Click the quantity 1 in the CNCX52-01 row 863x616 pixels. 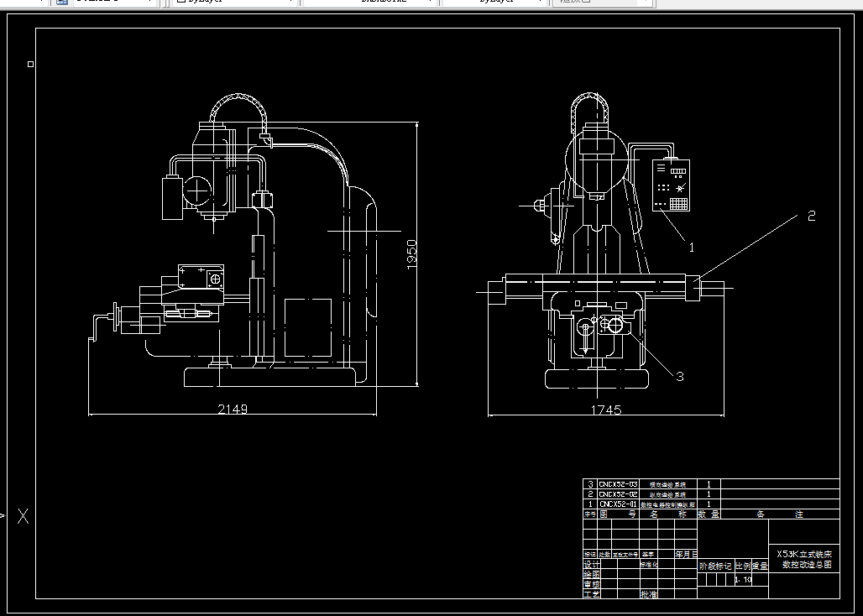pos(709,504)
